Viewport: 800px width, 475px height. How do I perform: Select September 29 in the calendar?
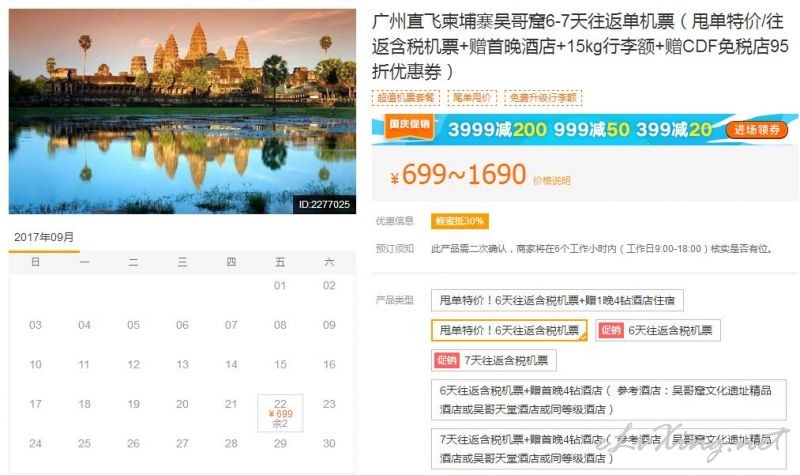pyautogui.click(x=280, y=443)
